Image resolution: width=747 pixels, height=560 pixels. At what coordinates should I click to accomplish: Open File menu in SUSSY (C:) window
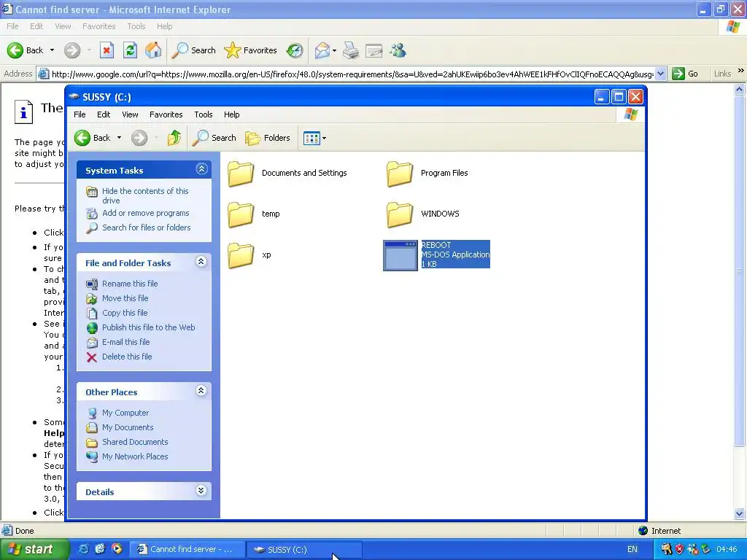tap(80, 114)
